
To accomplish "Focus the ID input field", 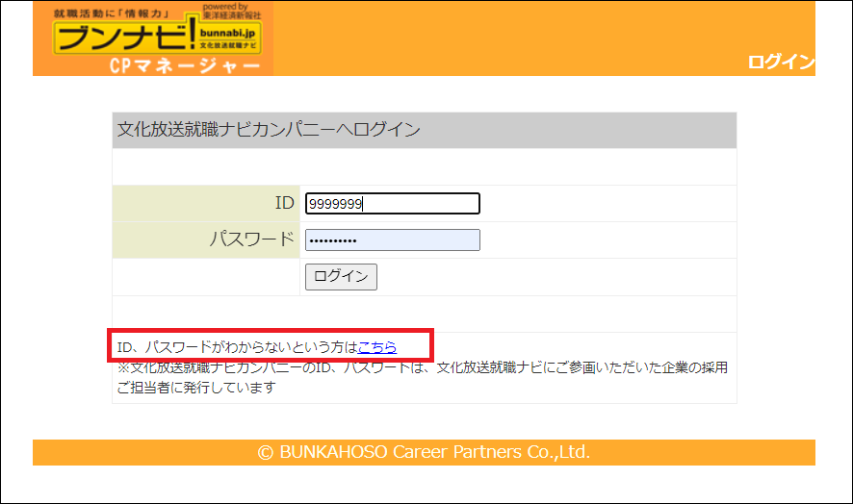I will pyautogui.click(x=392, y=203).
